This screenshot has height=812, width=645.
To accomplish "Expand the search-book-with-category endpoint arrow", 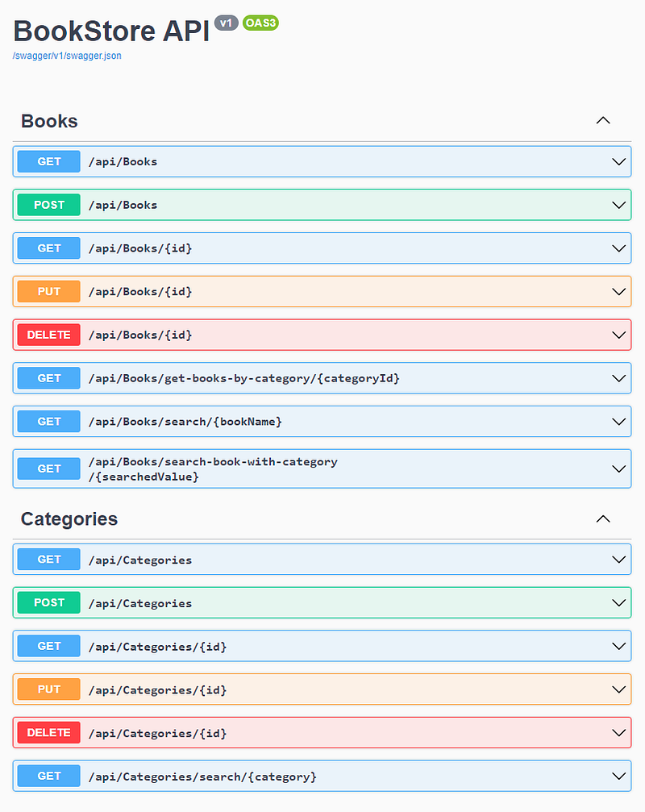I will [618, 468].
